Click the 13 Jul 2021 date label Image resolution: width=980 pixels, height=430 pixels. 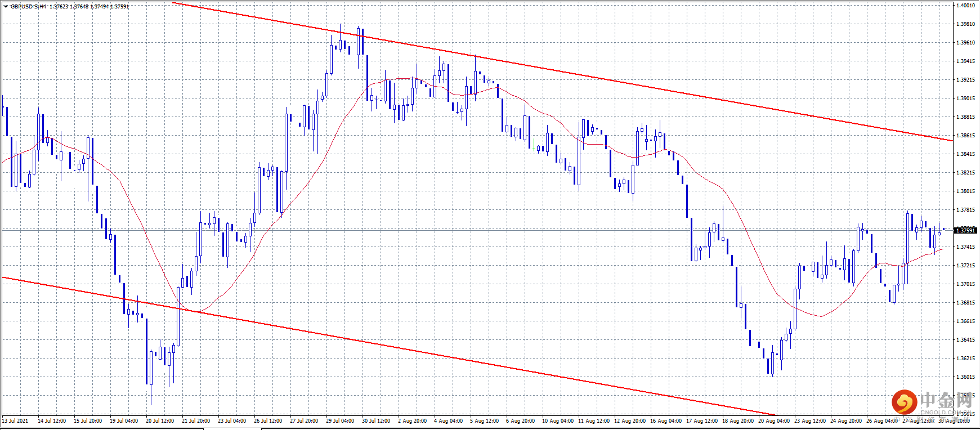(15, 420)
